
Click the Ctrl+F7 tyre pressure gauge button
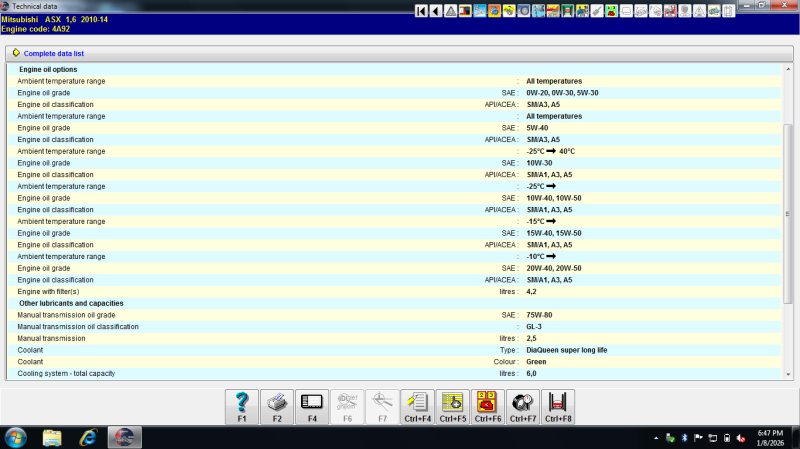click(x=523, y=407)
